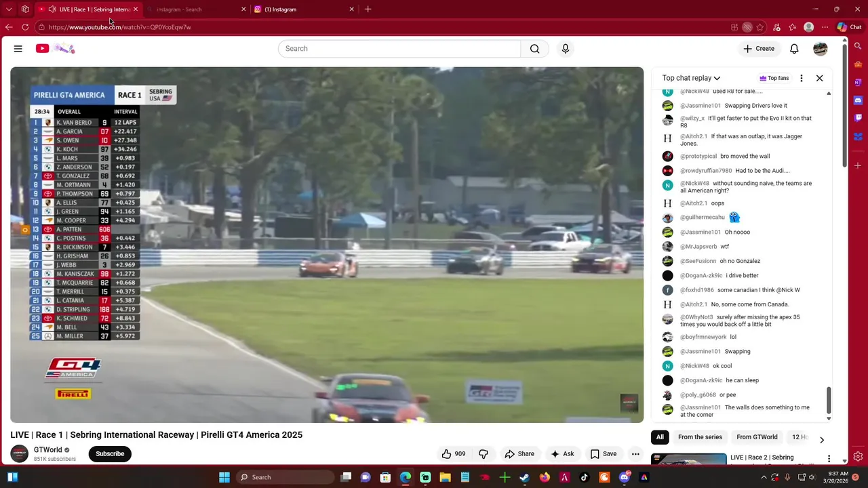This screenshot has width=868, height=488.
Task: Open the YouTube guide hamburger menu
Action: click(x=18, y=49)
